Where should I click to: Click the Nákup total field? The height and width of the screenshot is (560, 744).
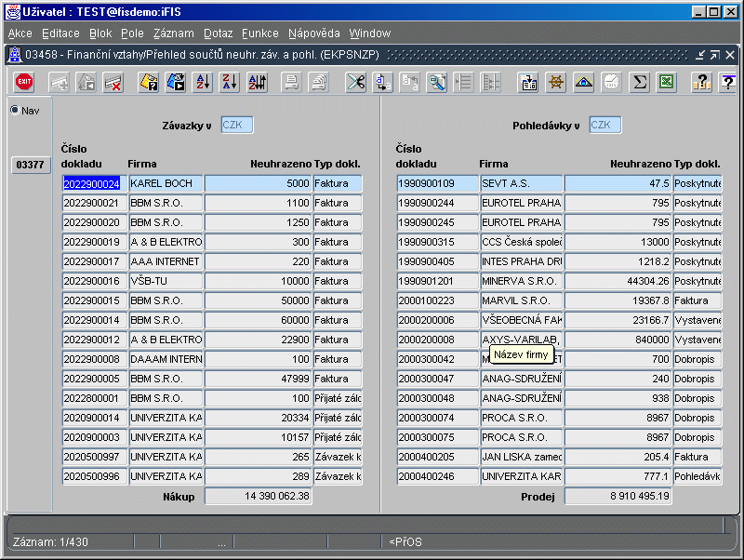[259, 497]
